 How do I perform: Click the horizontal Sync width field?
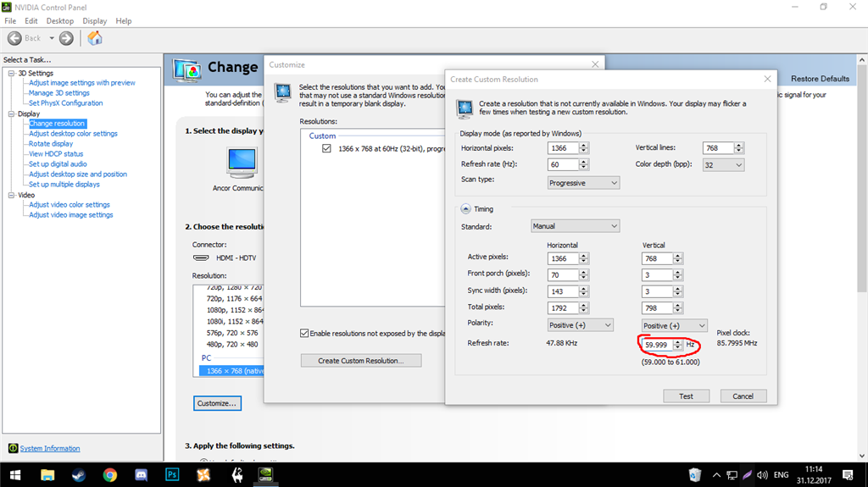pyautogui.click(x=564, y=291)
